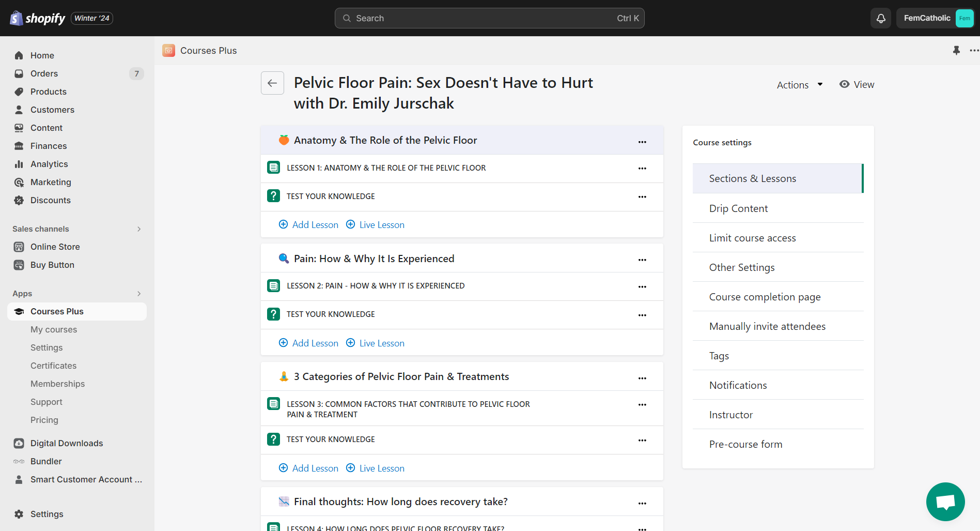The height and width of the screenshot is (531, 980).
Task: Open options for Anatomy section
Action: point(642,142)
